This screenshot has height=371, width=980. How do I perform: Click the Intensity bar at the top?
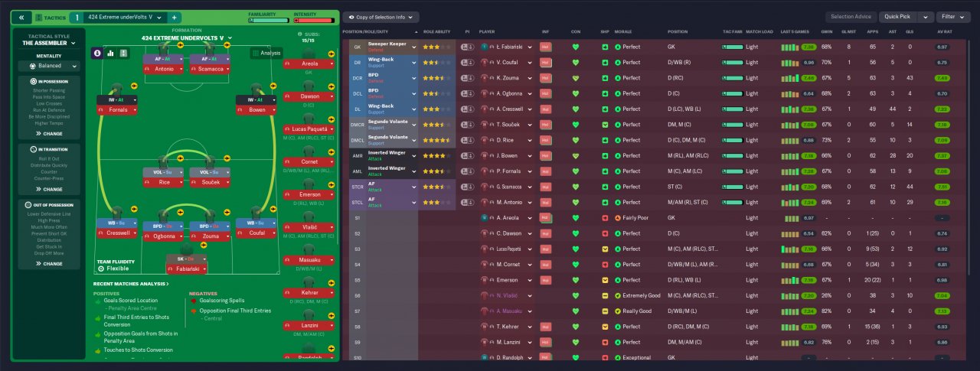(315, 21)
